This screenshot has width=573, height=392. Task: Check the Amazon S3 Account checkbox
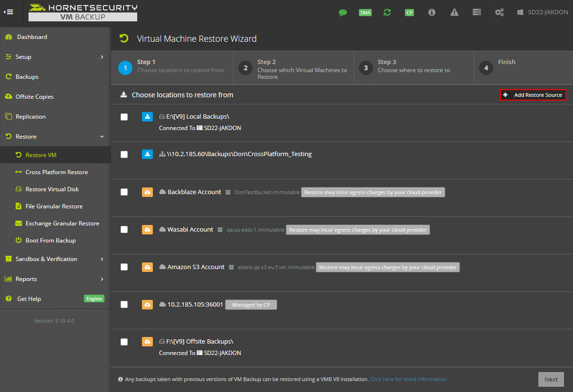pos(124,267)
